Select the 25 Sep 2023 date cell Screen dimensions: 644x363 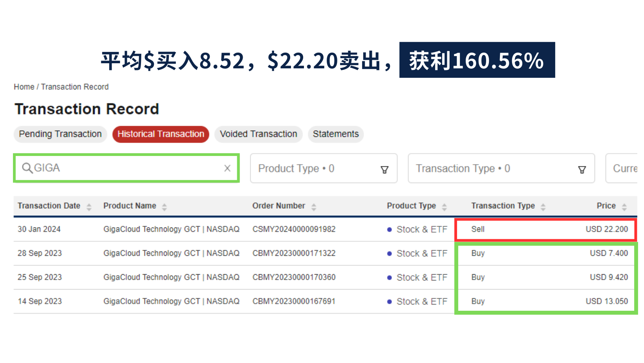click(x=40, y=277)
